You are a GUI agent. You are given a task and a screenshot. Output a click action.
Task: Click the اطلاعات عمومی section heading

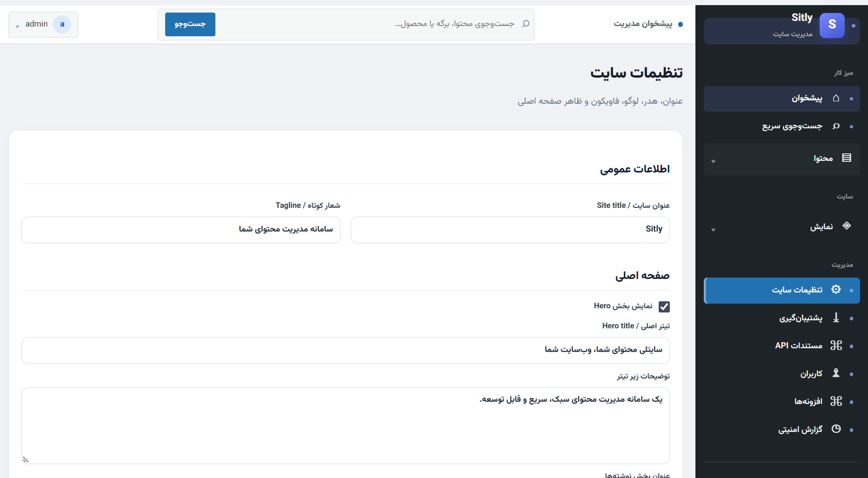pos(634,169)
